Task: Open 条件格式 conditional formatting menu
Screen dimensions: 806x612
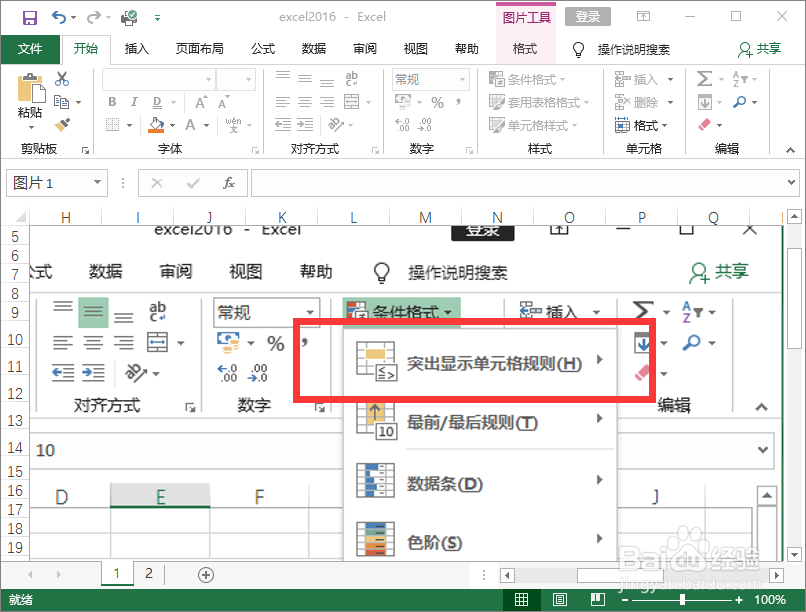Action: click(x=527, y=79)
